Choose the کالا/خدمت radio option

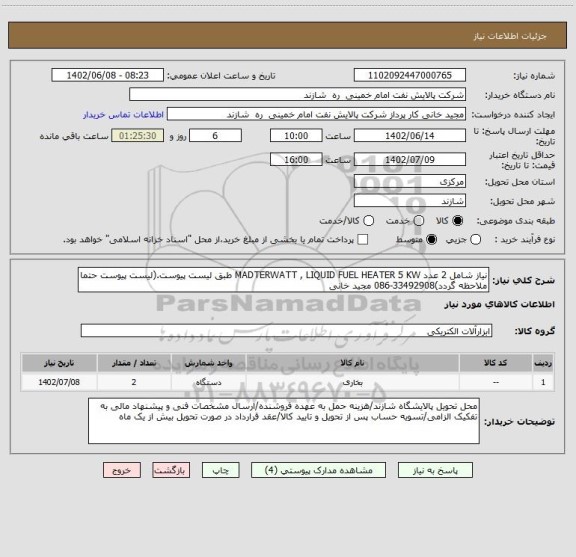click(x=368, y=221)
